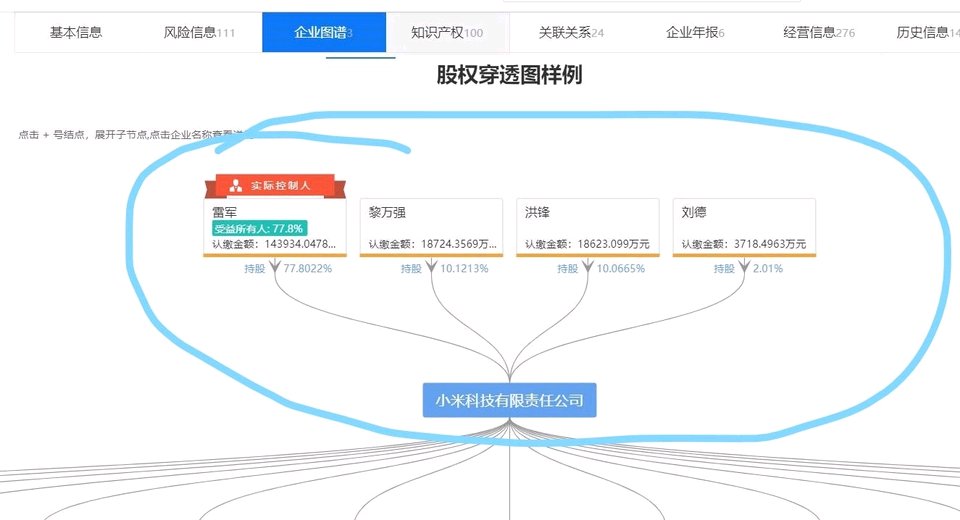Click the 刘德 holding arrow icon

click(744, 266)
